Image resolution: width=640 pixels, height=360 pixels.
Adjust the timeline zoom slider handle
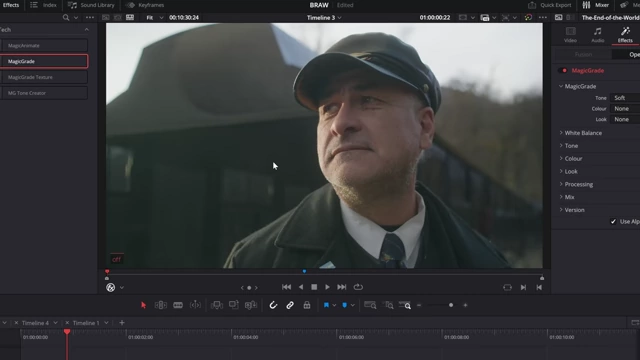coord(451,305)
